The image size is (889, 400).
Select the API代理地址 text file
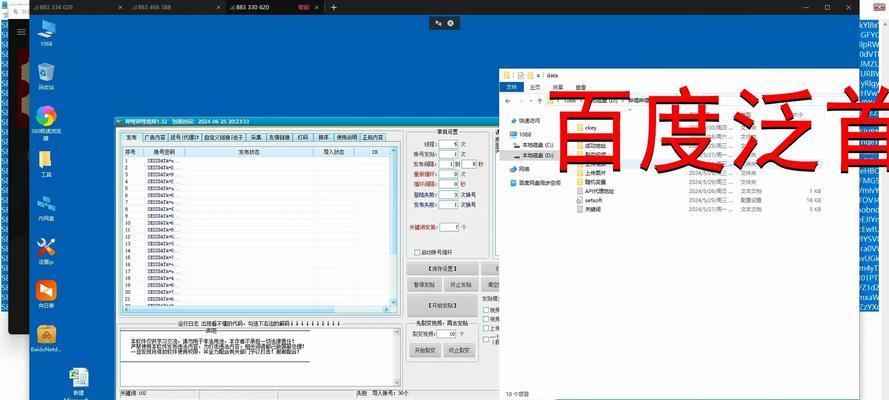pyautogui.click(x=595, y=191)
